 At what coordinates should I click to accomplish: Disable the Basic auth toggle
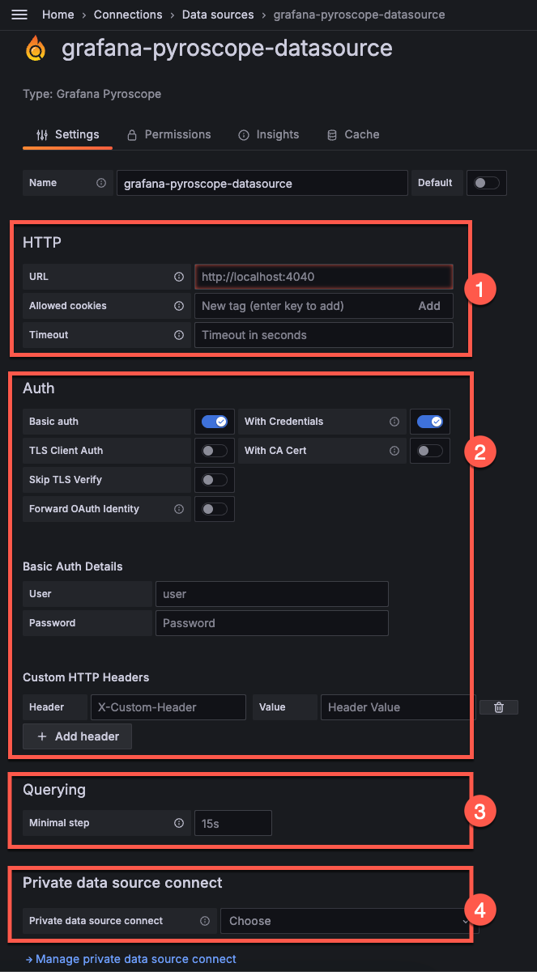[215, 422]
